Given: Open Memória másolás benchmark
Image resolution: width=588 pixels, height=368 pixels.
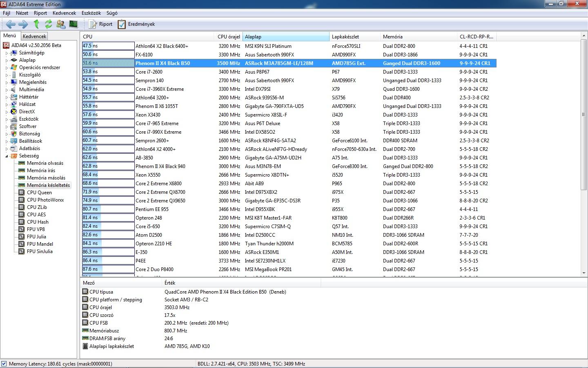Looking at the screenshot, I should point(46,178).
